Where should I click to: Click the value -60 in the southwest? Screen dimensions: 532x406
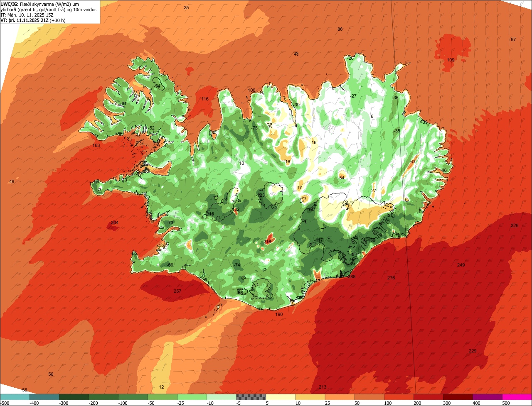170,265
